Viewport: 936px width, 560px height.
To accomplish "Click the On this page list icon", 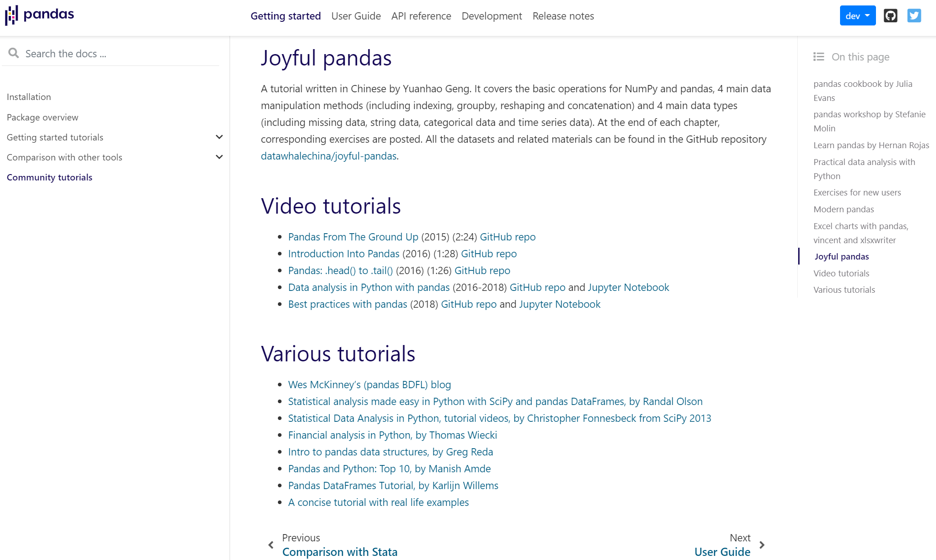I will tap(819, 57).
